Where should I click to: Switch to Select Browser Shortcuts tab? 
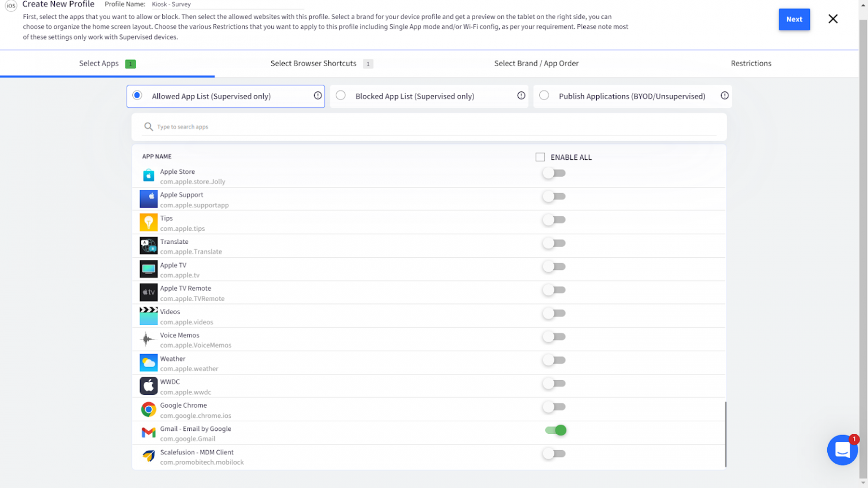tap(314, 63)
